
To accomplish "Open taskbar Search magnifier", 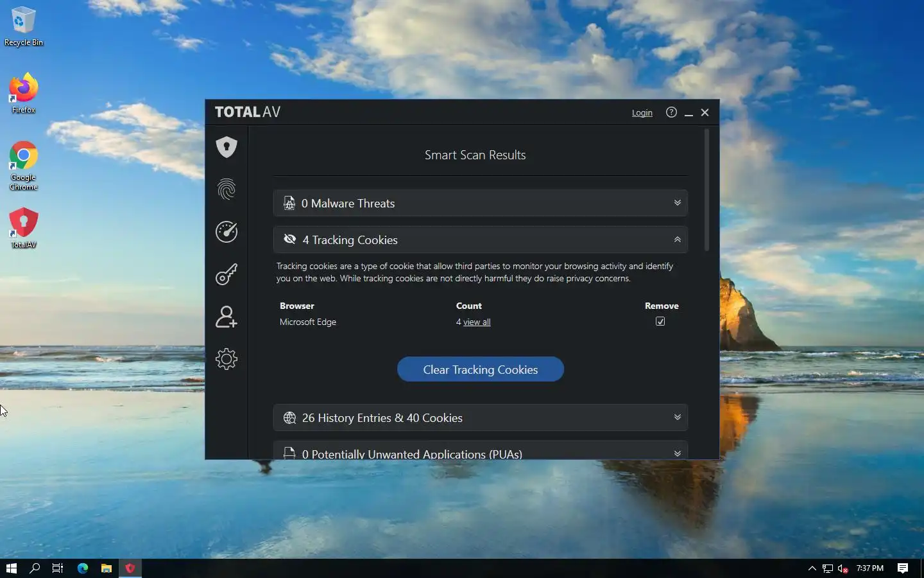I will coord(35,568).
